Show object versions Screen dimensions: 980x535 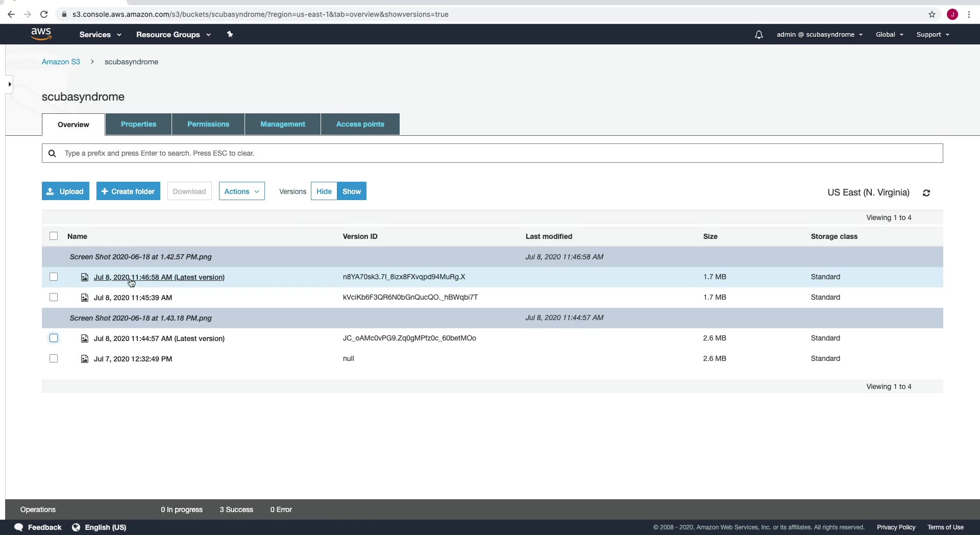[x=352, y=191]
